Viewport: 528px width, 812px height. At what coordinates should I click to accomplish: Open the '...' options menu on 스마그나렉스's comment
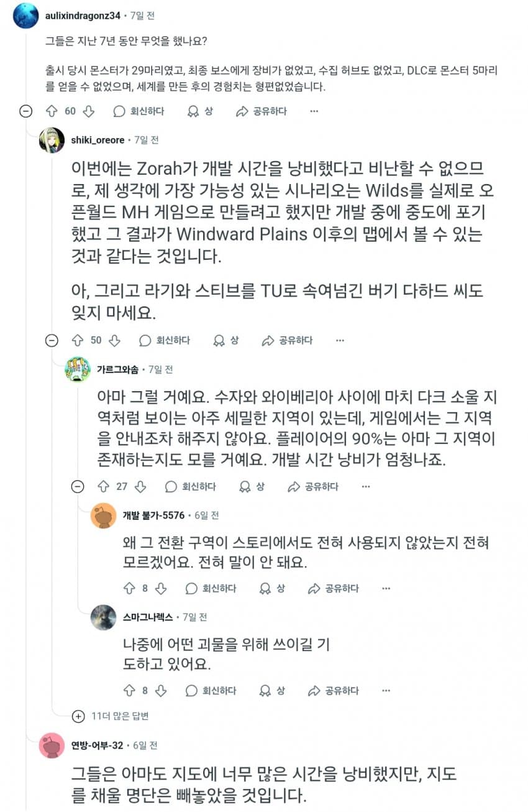[386, 690]
